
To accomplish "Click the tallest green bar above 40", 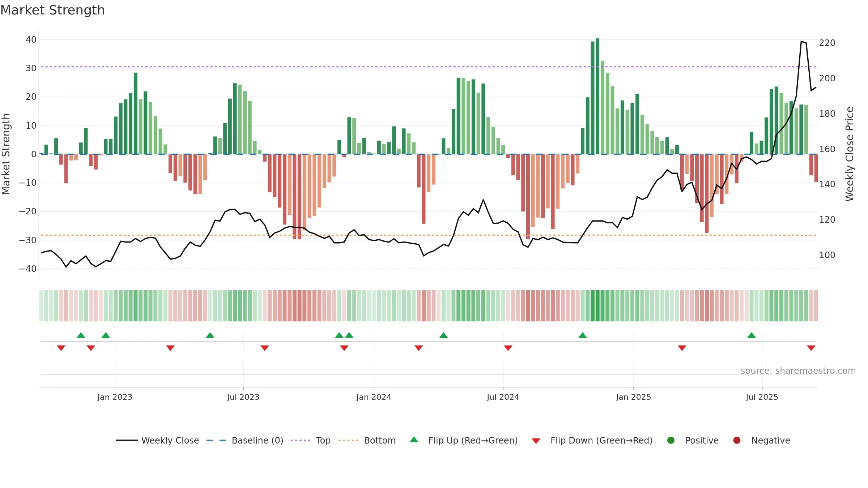I will tap(597, 96).
